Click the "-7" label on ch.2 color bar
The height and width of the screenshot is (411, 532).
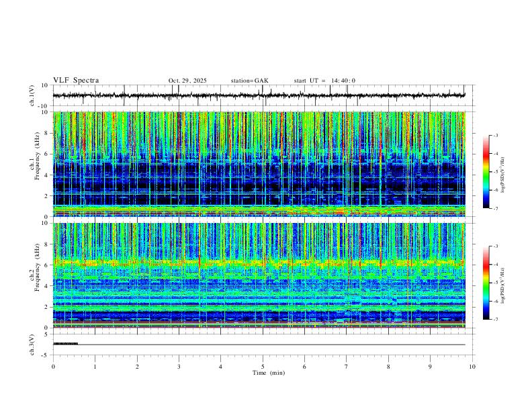tap(496, 319)
